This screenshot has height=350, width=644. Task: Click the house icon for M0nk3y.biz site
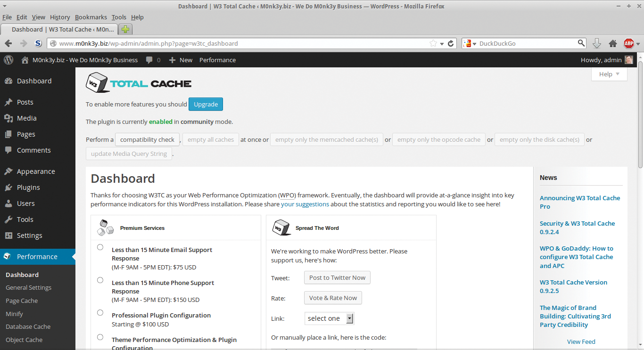25,60
